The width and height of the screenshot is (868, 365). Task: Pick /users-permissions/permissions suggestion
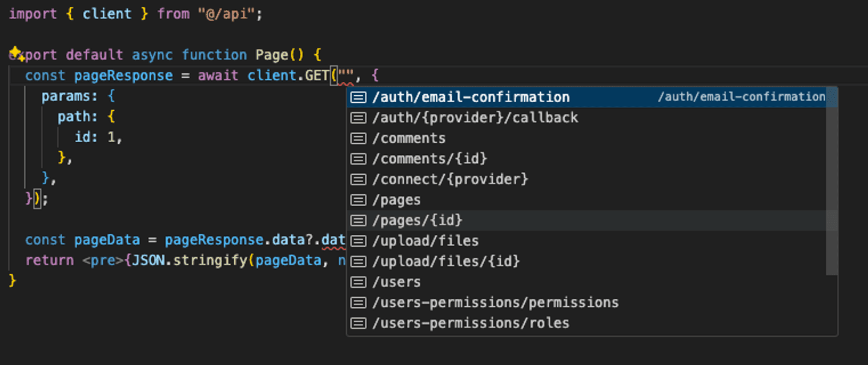[x=587, y=303]
